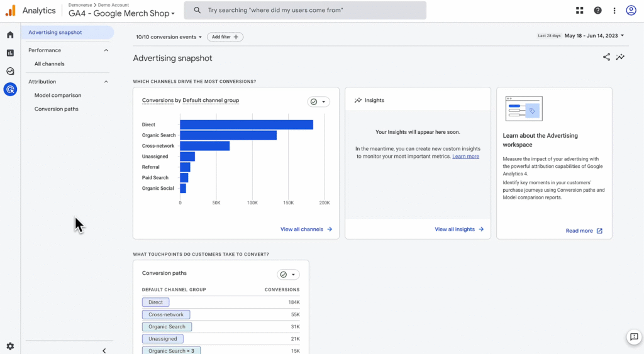Click the search input field
This screenshot has width=644, height=354.
[x=305, y=10]
